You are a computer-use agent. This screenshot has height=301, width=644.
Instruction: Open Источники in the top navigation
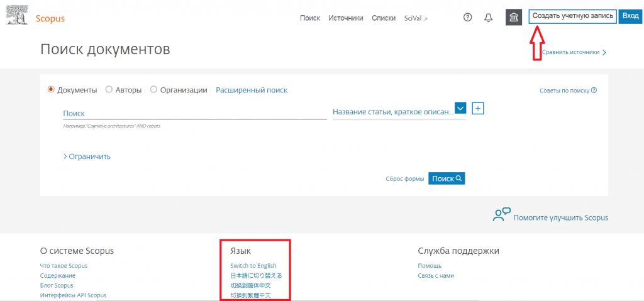click(346, 18)
